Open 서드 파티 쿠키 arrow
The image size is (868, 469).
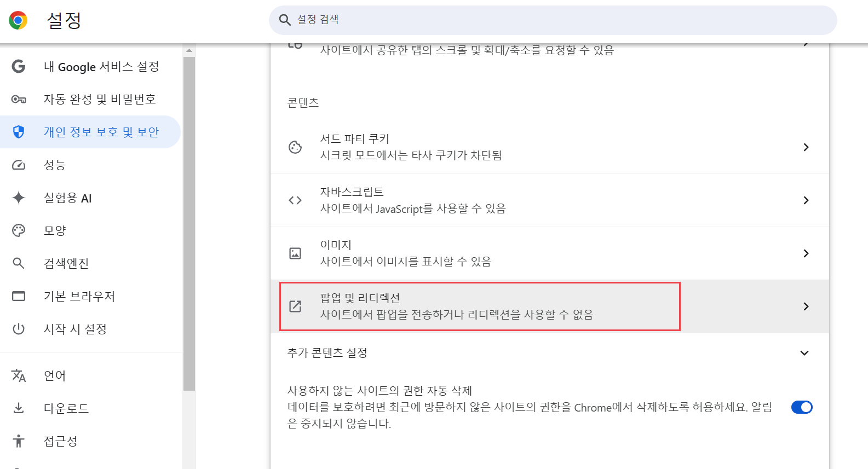click(806, 147)
